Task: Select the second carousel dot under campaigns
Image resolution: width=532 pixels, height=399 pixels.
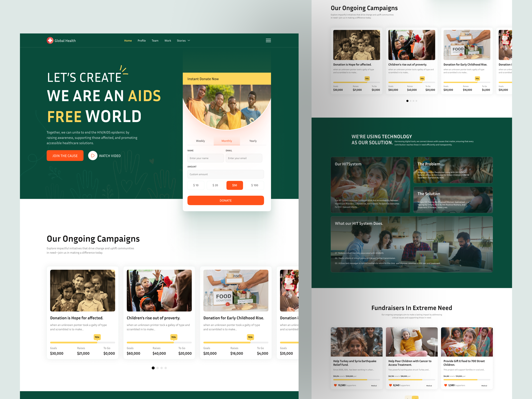Action: [x=158, y=368]
